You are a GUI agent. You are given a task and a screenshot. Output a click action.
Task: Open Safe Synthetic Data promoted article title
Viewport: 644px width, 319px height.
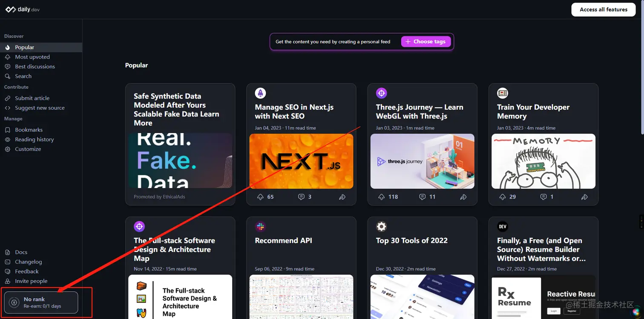point(176,109)
